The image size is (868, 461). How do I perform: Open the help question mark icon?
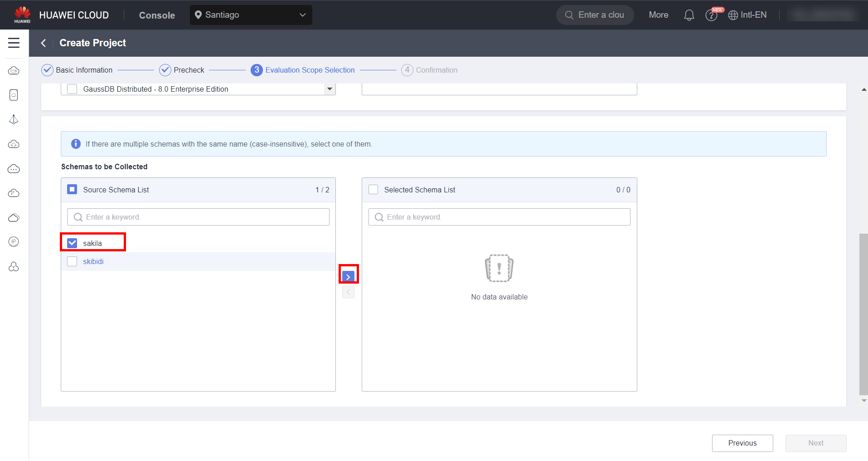click(711, 15)
